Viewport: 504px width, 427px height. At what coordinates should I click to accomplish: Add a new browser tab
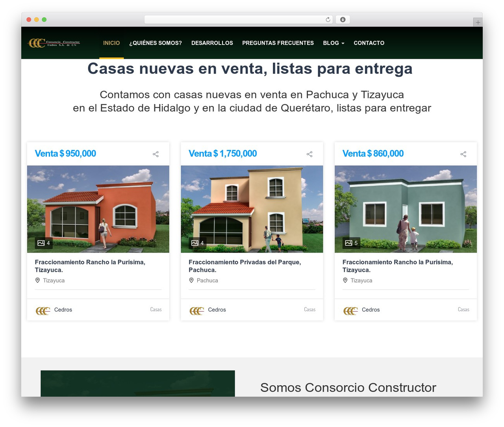(478, 22)
